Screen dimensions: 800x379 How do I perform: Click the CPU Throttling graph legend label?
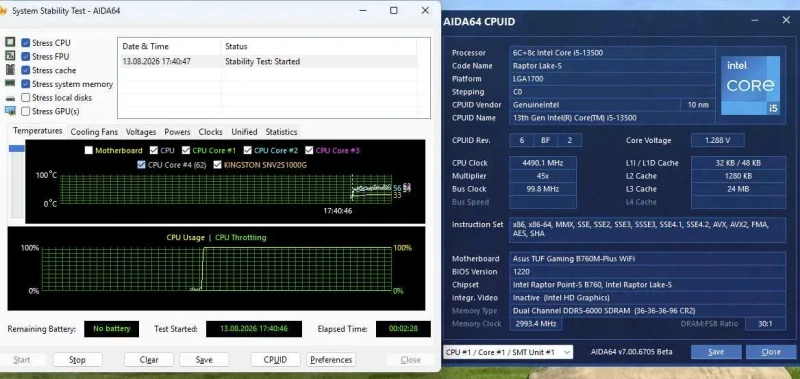[240, 238]
